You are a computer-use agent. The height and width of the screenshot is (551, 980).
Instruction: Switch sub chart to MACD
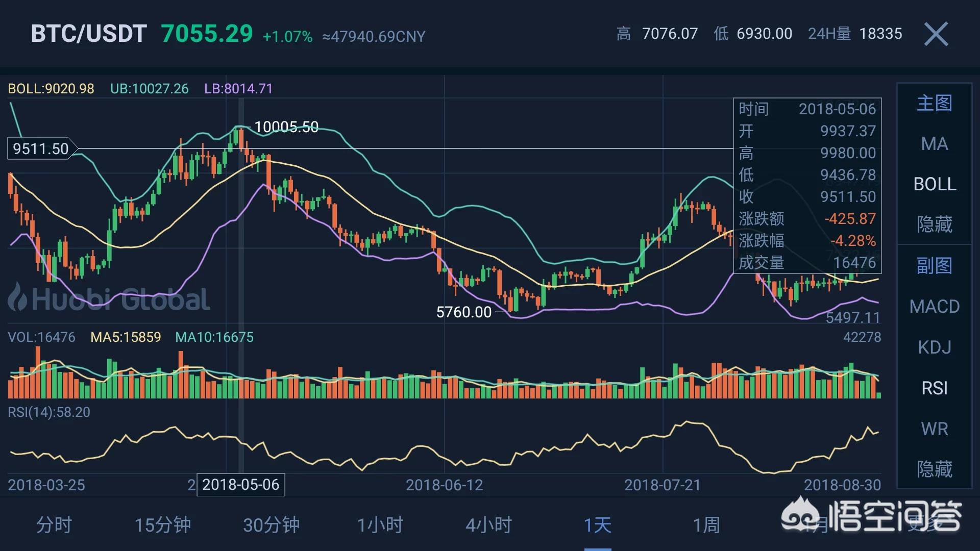coord(935,307)
